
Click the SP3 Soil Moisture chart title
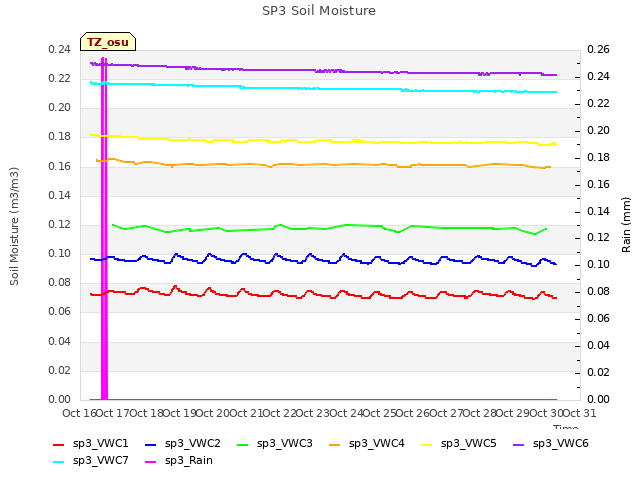(x=319, y=11)
